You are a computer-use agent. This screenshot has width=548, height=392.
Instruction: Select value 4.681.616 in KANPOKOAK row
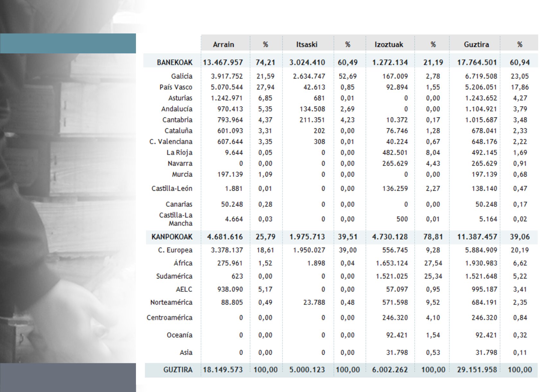coord(225,237)
